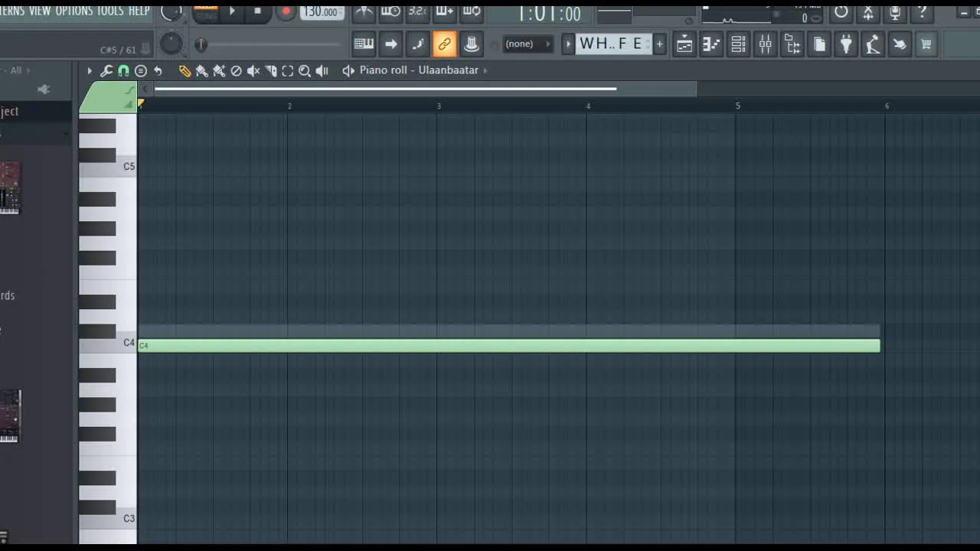The image size is (980, 551).
Task: Select the Paint brush tool
Action: [201, 70]
